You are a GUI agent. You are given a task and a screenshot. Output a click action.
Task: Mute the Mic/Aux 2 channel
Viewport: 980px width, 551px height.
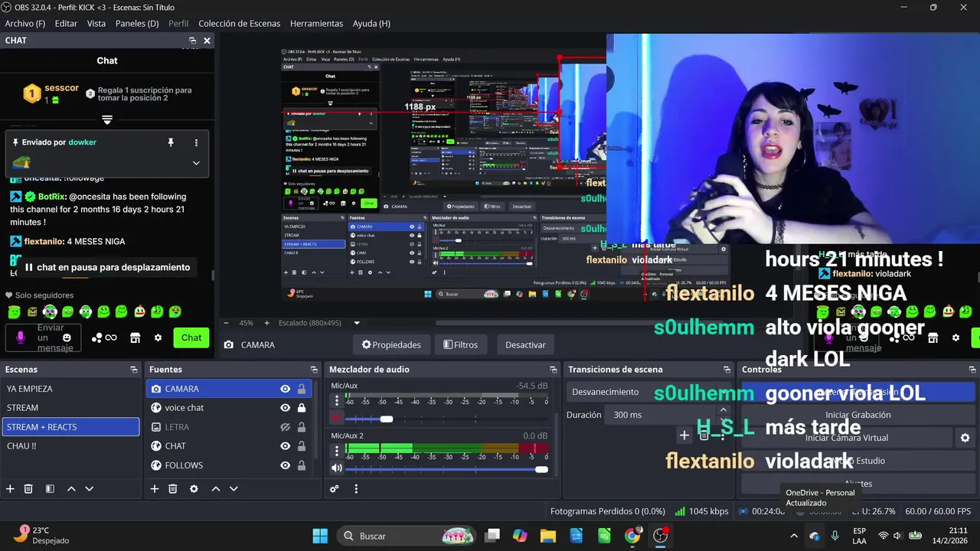tap(336, 468)
